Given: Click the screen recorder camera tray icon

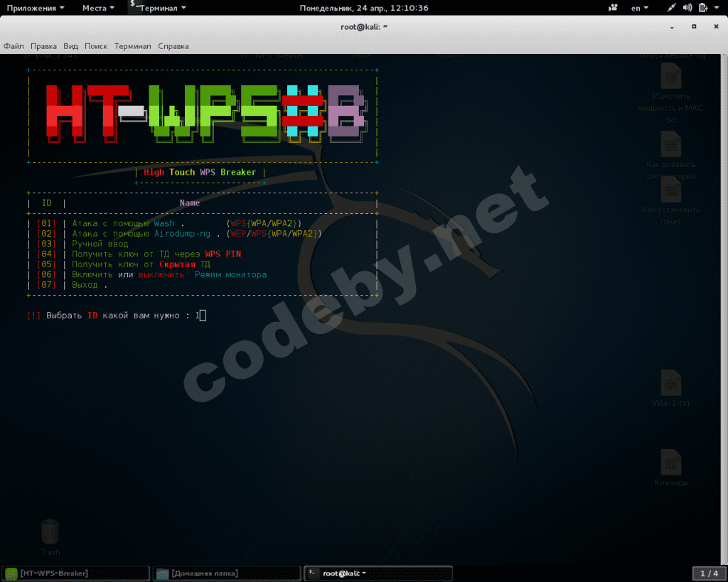Looking at the screenshot, I should [613, 8].
